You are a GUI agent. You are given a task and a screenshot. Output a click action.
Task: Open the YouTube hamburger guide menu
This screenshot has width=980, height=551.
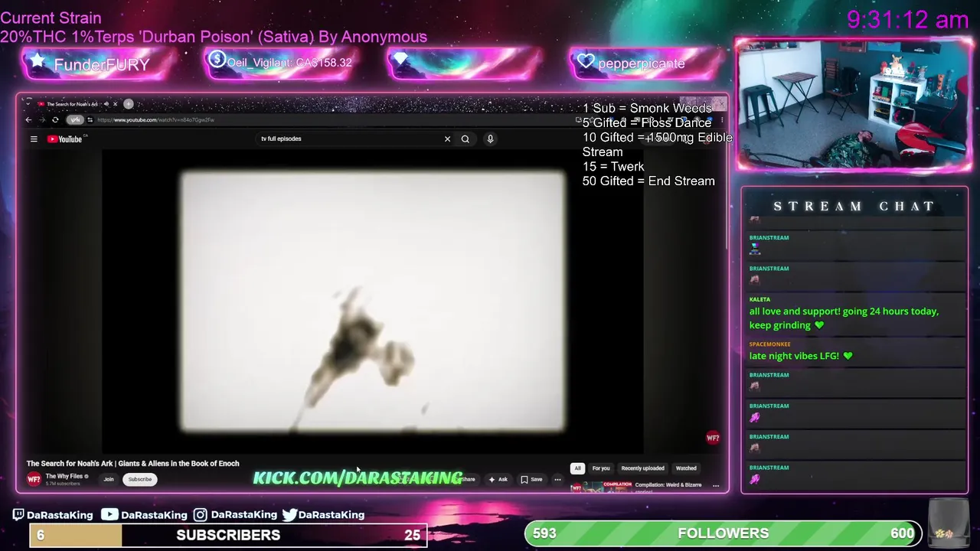pyautogui.click(x=34, y=139)
